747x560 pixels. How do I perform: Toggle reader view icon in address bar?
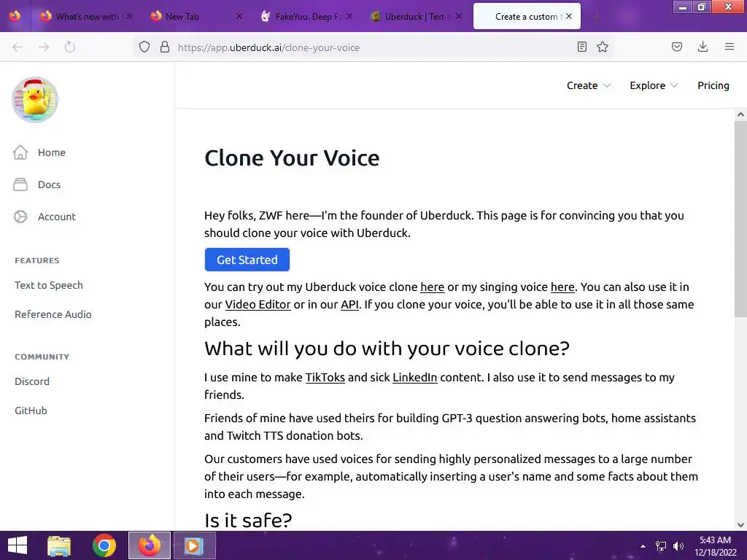(x=581, y=47)
